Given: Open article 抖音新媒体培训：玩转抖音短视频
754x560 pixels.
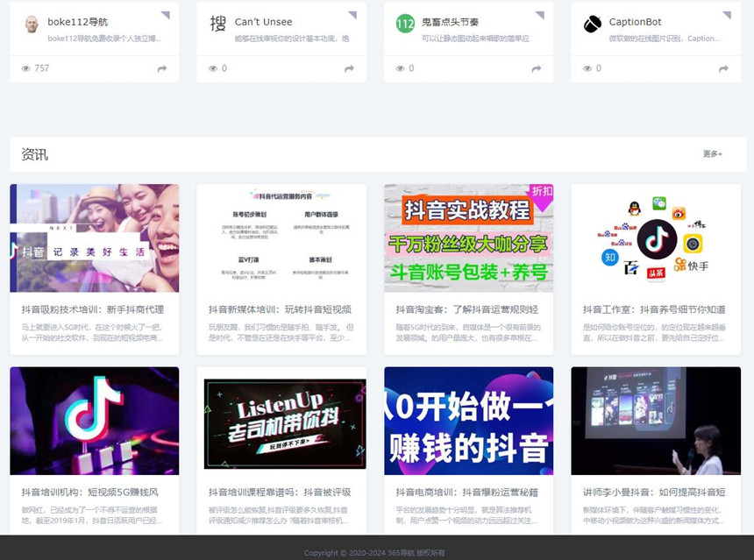Looking at the screenshot, I should pyautogui.click(x=280, y=309).
